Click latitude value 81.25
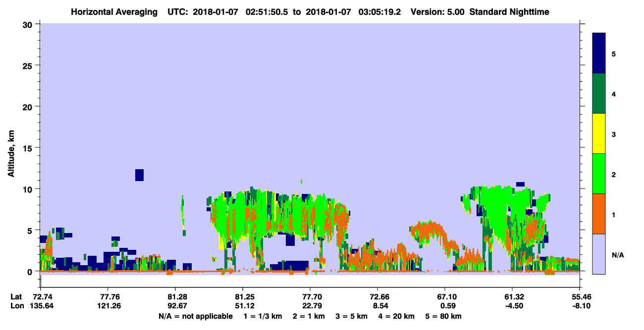Image resolution: width=644 pixels, height=330 pixels. click(x=243, y=297)
